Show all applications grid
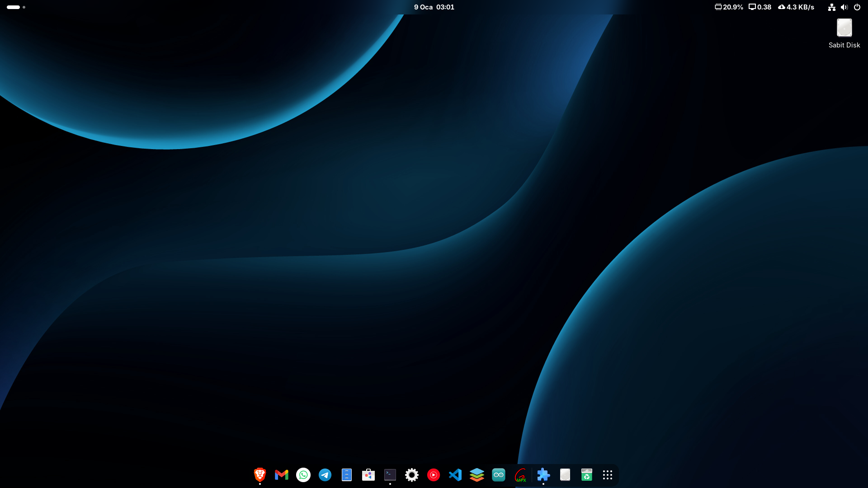Screen dimensions: 868x488 click(x=608, y=475)
